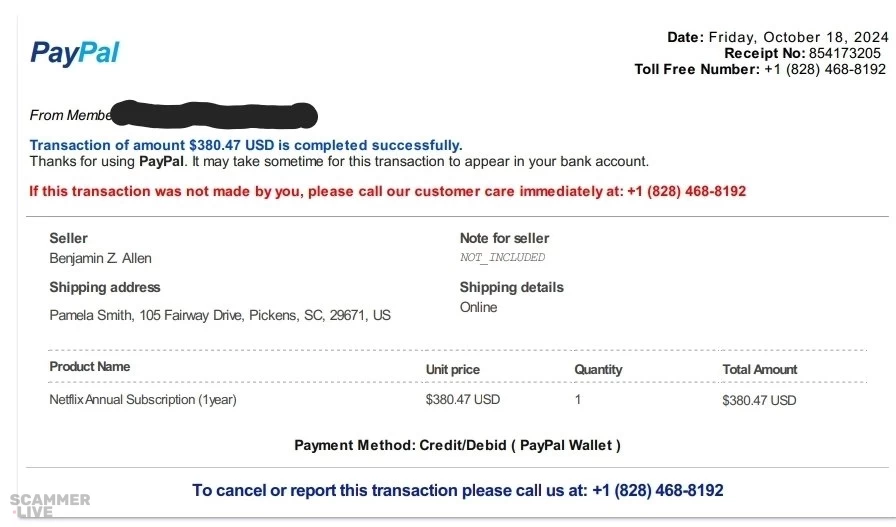Click the blacked-out member name bar
This screenshot has width=896, height=527.
tap(213, 114)
